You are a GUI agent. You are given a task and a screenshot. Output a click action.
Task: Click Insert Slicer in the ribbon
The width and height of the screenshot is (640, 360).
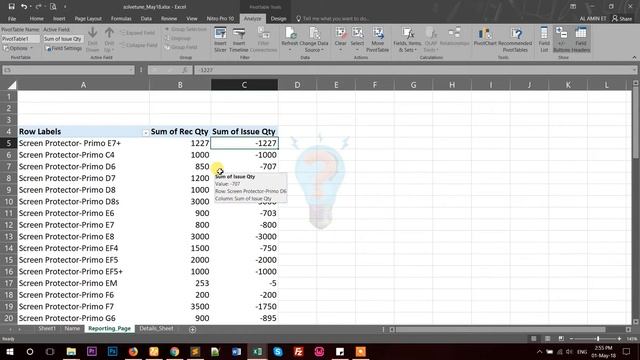[220, 40]
